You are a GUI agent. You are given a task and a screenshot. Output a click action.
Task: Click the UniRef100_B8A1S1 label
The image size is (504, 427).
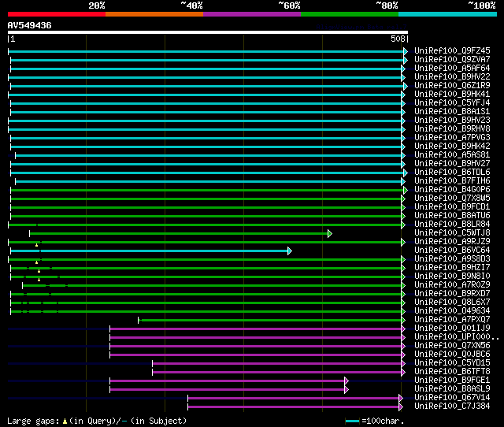point(452,112)
